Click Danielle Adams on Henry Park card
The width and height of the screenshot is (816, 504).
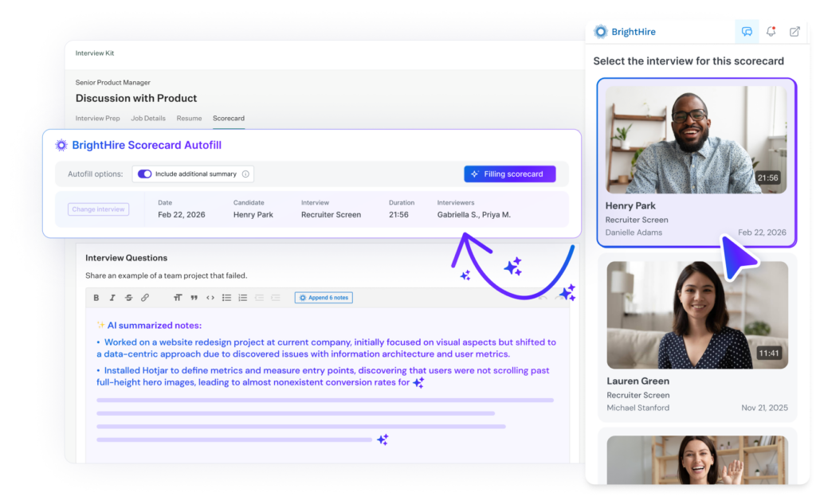(x=634, y=232)
